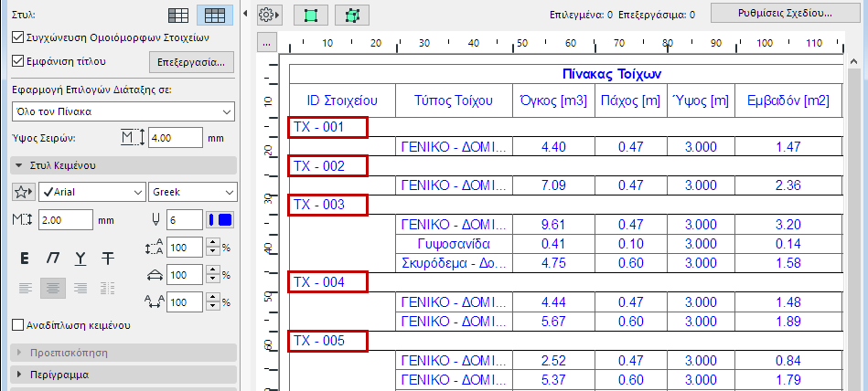This screenshot has height=391, width=868.
Task: Click the volume value 7.09 cell
Action: point(553,185)
